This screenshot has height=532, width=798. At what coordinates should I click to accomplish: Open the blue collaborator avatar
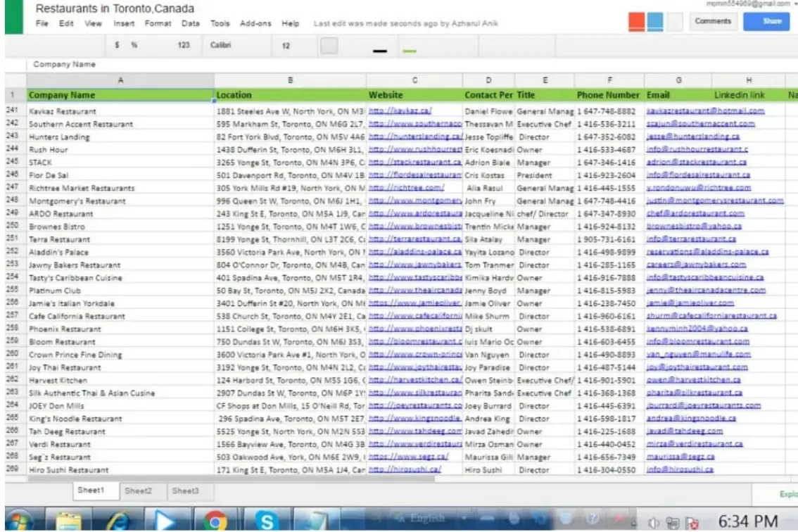(656, 22)
